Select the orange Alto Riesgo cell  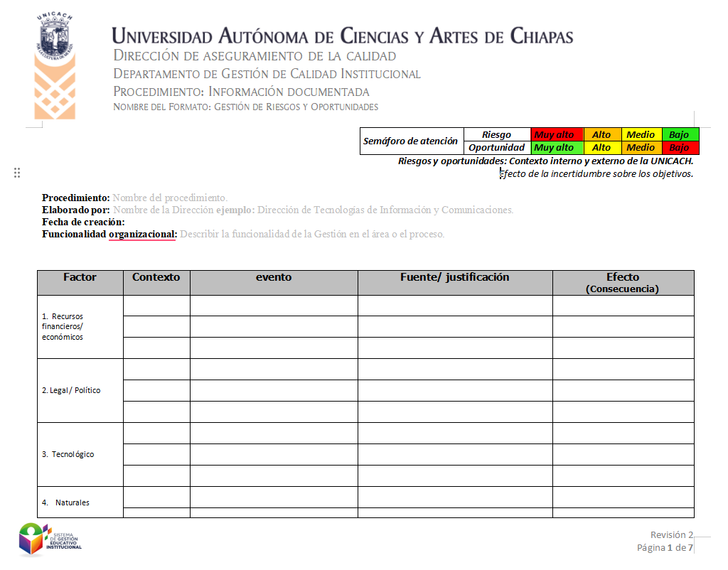coord(601,135)
